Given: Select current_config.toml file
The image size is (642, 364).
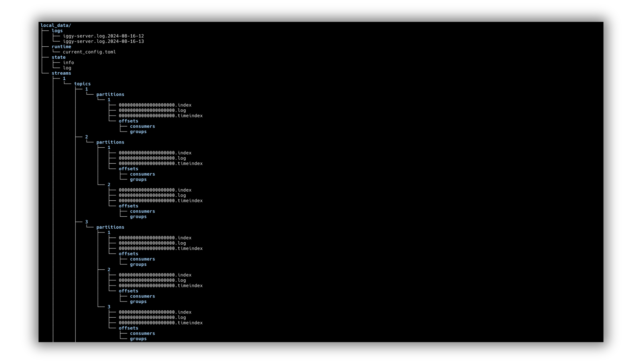Looking at the screenshot, I should point(89,52).
